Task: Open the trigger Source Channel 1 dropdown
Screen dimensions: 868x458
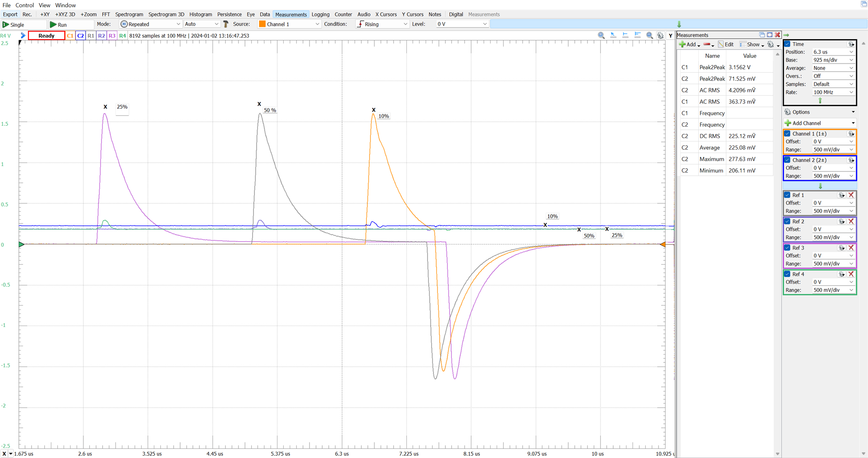Action: [x=289, y=24]
